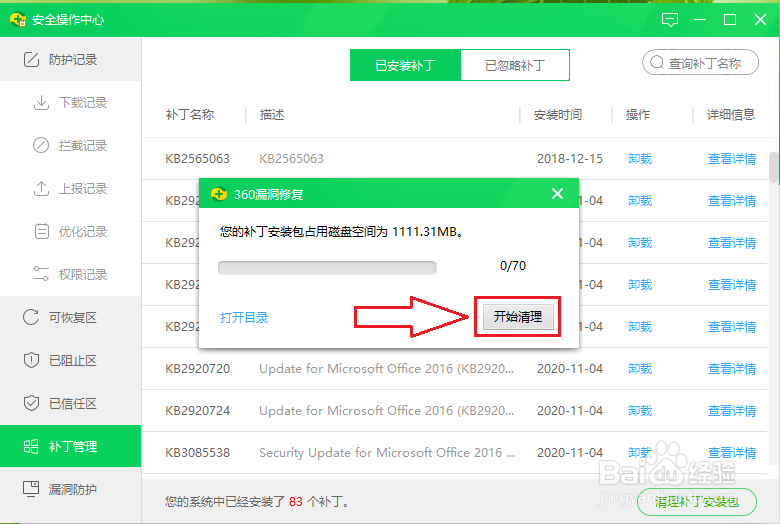
Task: Click the 0/70 progress count
Action: [x=513, y=266]
